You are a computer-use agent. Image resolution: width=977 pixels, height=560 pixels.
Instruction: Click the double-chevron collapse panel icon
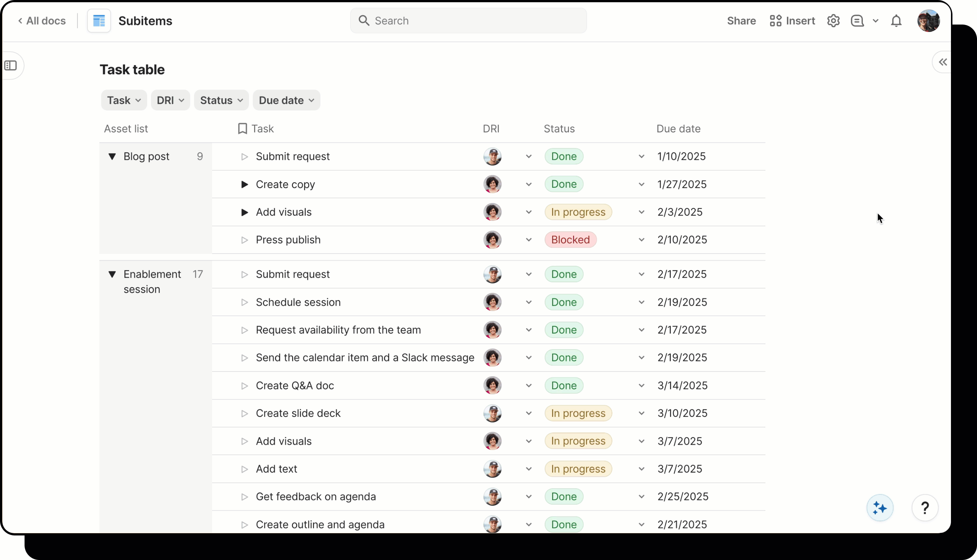[942, 62]
